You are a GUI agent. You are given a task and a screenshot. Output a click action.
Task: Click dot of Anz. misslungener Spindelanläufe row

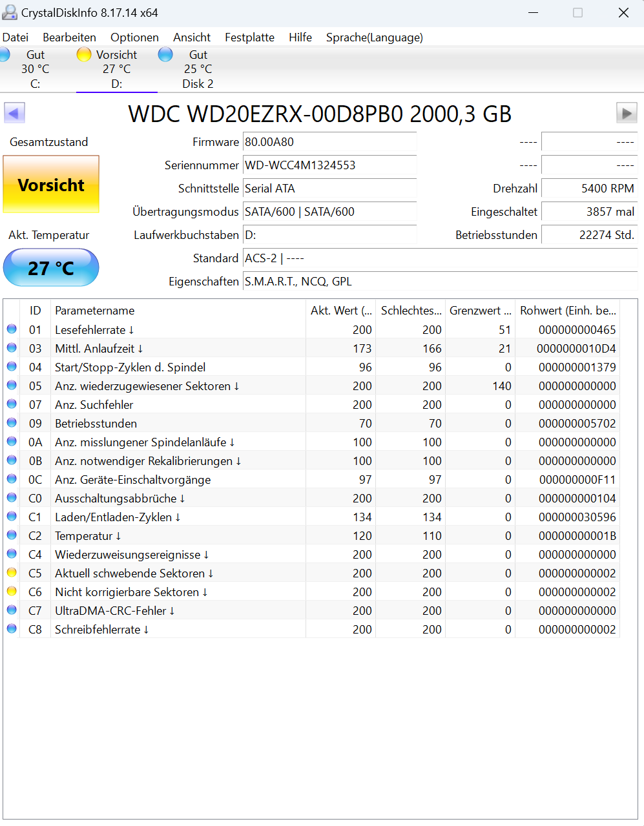[x=12, y=441]
